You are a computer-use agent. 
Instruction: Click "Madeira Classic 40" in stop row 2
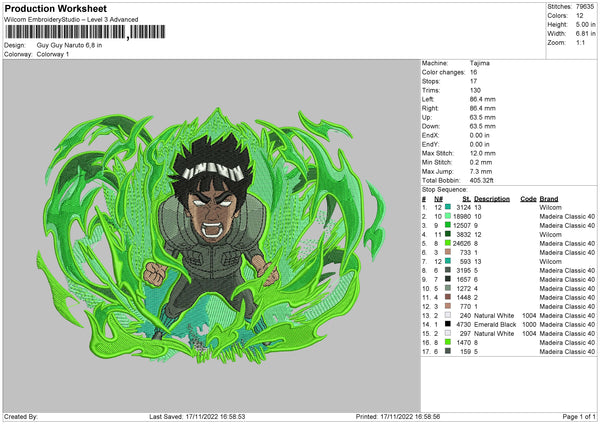[x=567, y=217]
